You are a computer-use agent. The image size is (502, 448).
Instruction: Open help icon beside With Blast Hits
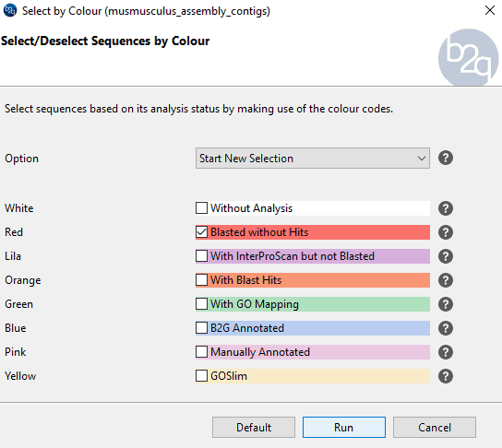(x=446, y=280)
